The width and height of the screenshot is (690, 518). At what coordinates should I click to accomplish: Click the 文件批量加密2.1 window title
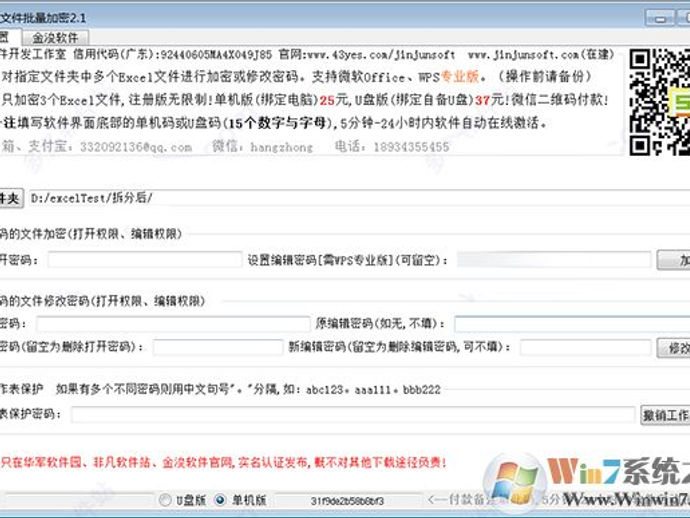(x=43, y=18)
